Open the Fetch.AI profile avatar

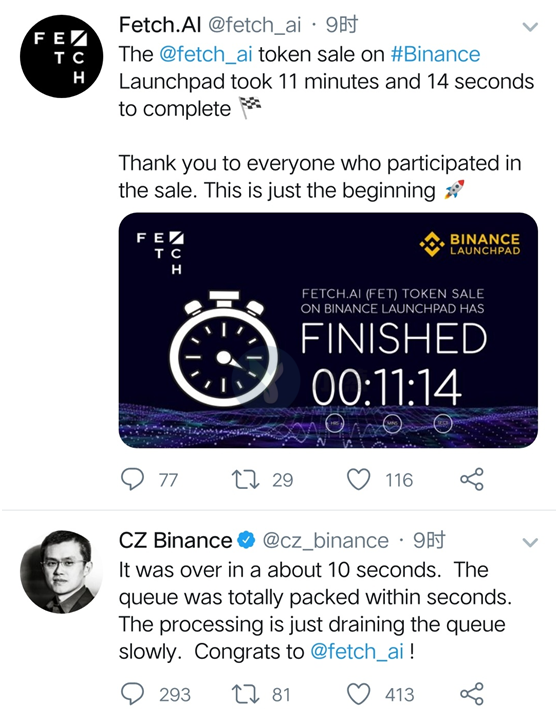tap(61, 56)
